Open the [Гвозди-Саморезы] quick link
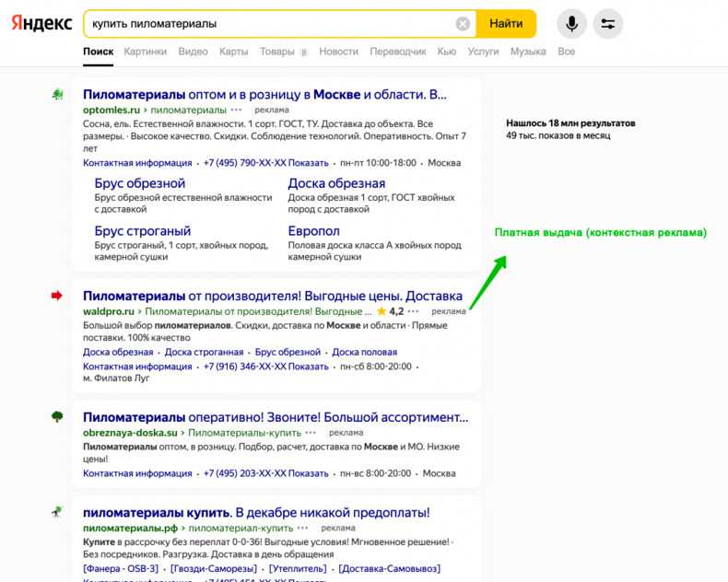 point(214,568)
